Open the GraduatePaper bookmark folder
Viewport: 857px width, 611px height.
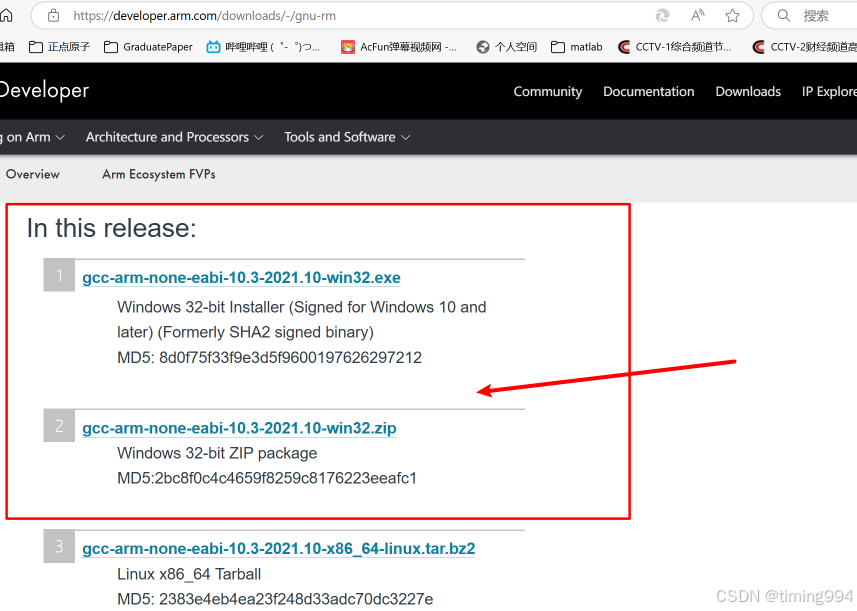tap(148, 47)
